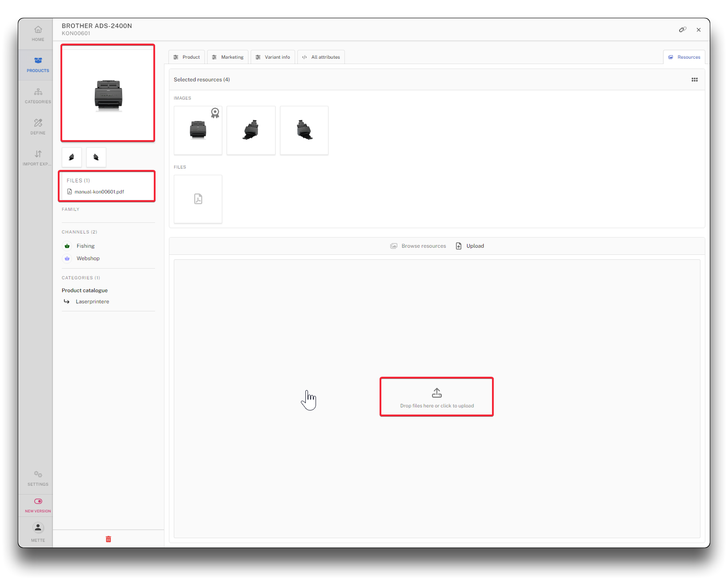728x580 pixels.
Task: Switch to the Marketing tab
Action: pos(228,57)
